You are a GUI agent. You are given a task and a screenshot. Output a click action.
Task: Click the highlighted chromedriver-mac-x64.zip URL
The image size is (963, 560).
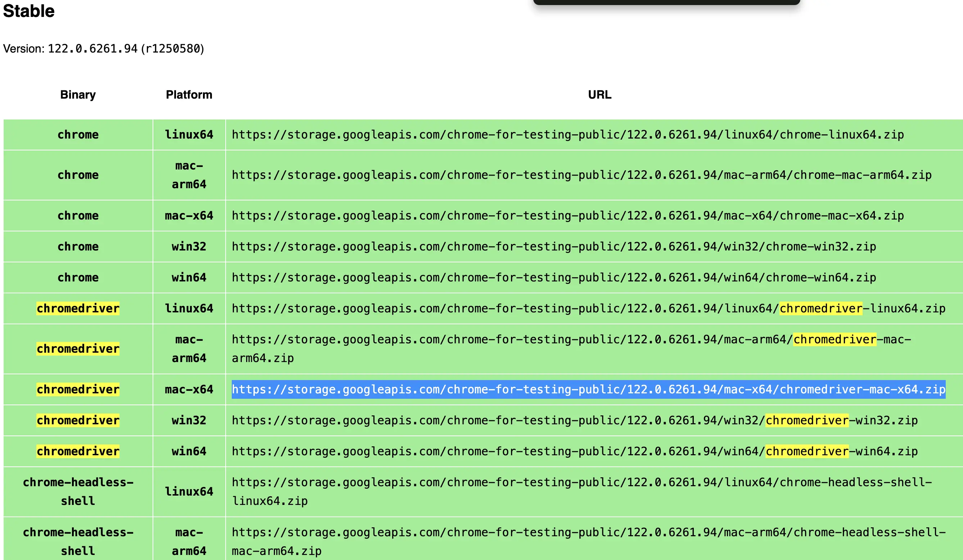coord(588,389)
